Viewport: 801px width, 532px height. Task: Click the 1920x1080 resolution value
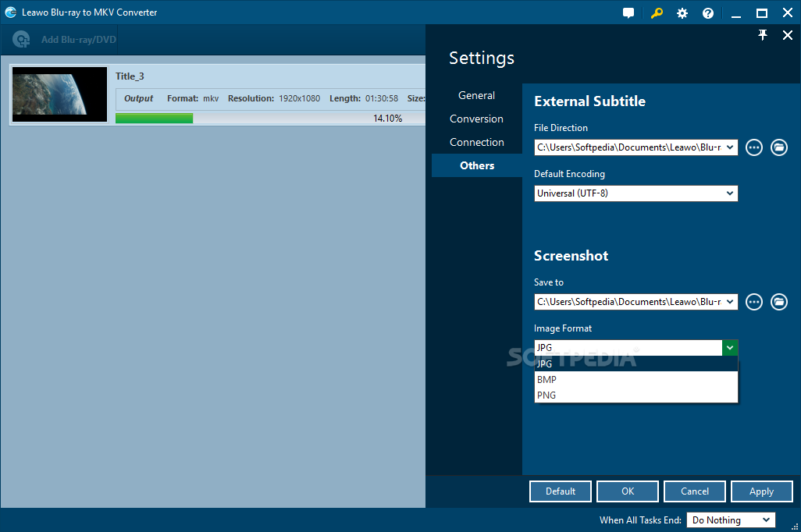point(299,98)
